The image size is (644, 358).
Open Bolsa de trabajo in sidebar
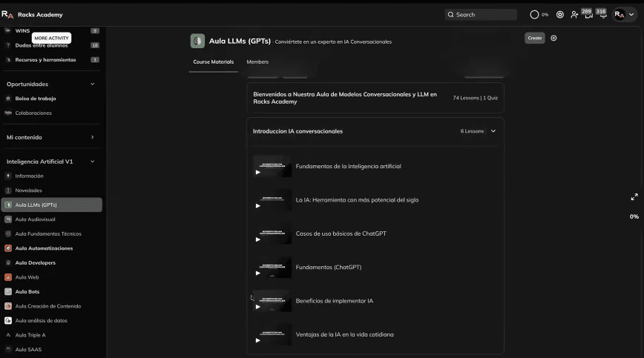pyautogui.click(x=36, y=99)
